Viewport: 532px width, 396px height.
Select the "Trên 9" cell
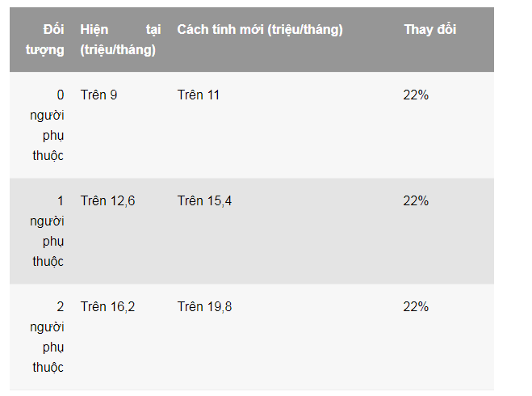(99, 95)
